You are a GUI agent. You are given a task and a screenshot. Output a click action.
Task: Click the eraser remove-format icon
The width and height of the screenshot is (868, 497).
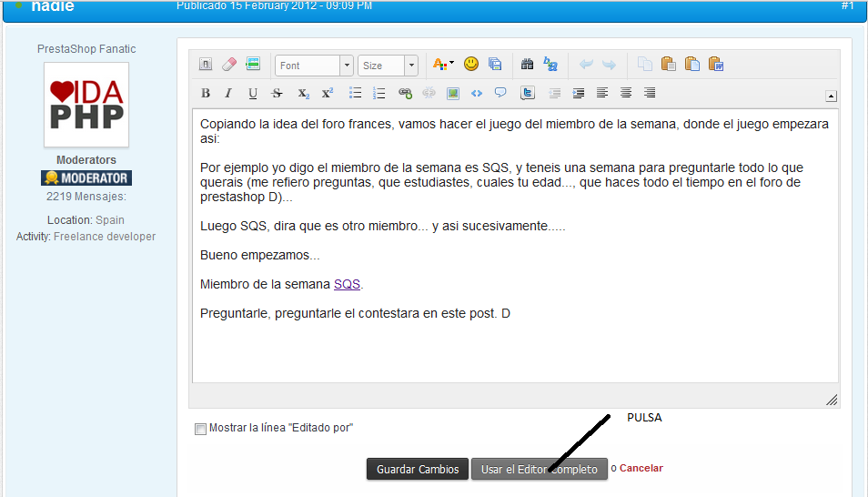coord(229,65)
